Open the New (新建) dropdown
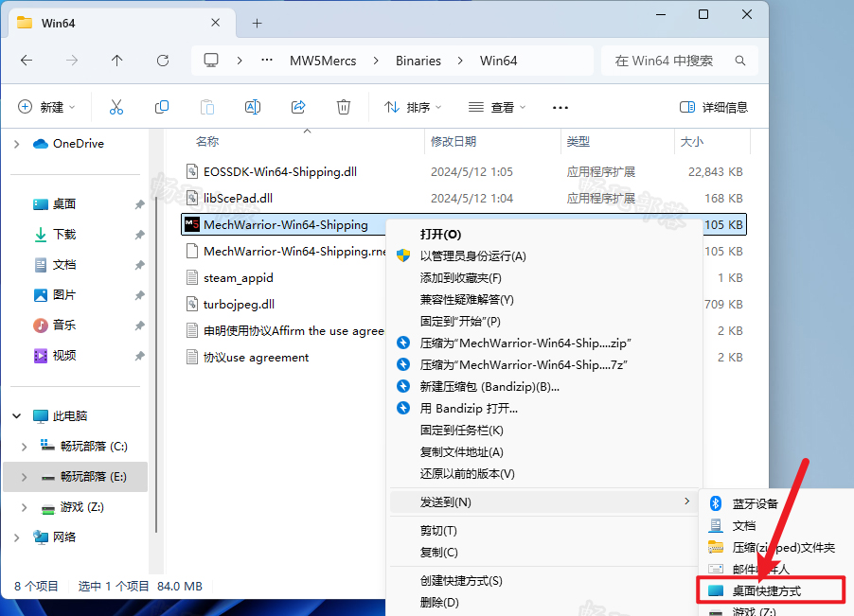Screen dimensions: 854x616 [46, 107]
